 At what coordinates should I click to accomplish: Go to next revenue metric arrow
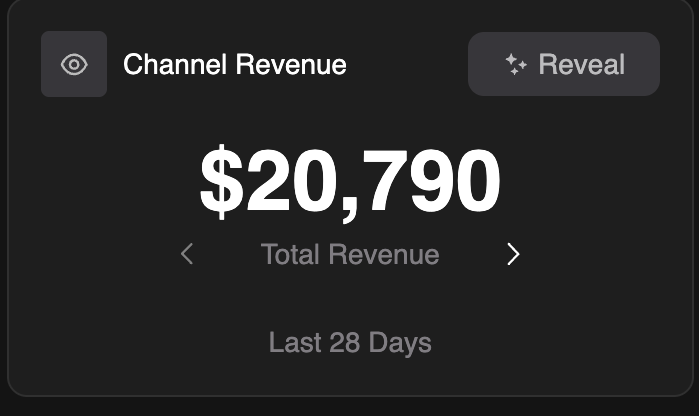[x=513, y=255]
